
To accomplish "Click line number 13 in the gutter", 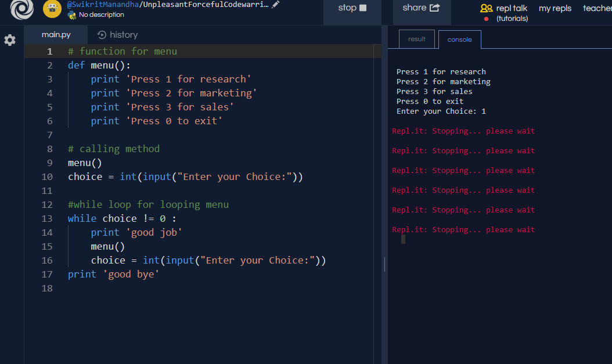I will point(47,218).
